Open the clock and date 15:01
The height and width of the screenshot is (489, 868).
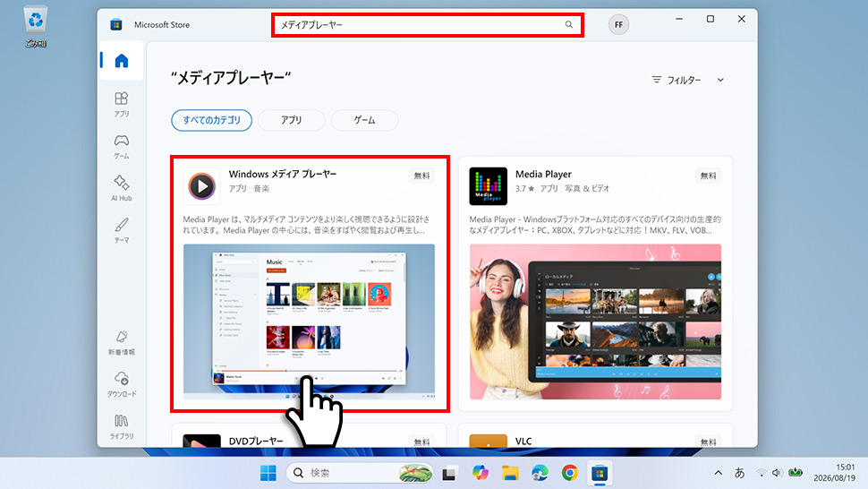(x=834, y=472)
